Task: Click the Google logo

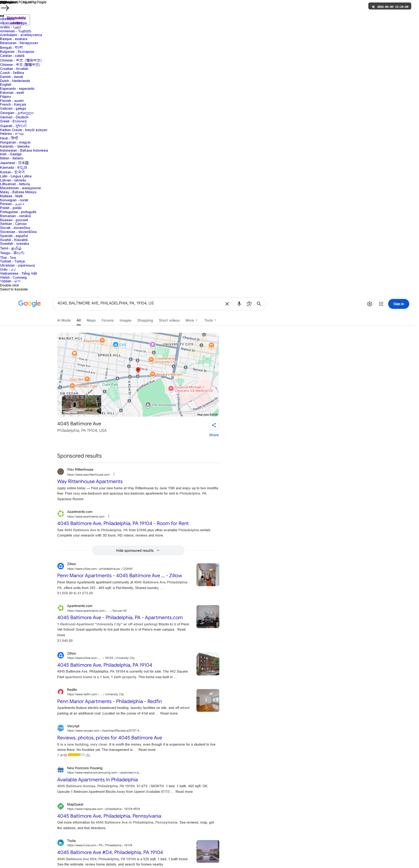Action: (x=30, y=304)
